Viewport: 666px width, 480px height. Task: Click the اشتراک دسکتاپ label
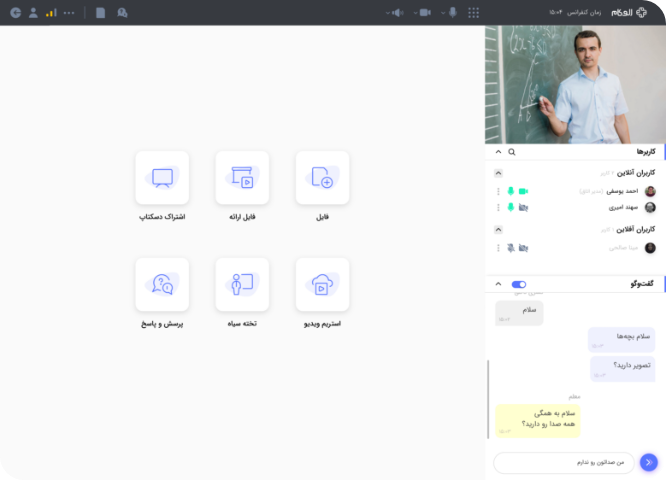tap(162, 217)
